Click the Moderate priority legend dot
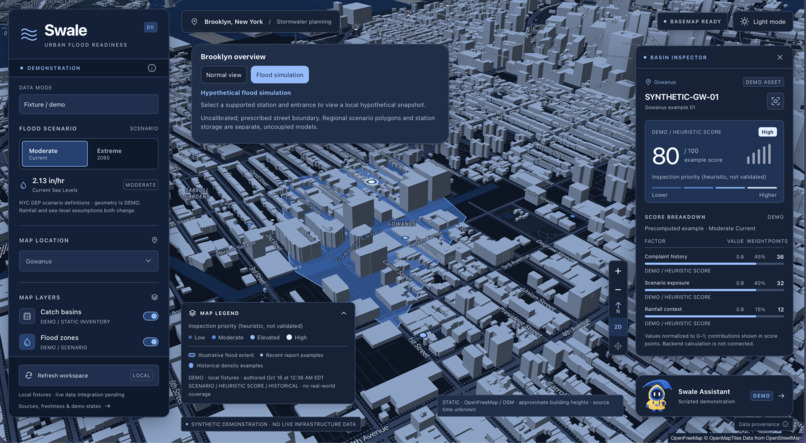806x443 pixels. (x=214, y=338)
